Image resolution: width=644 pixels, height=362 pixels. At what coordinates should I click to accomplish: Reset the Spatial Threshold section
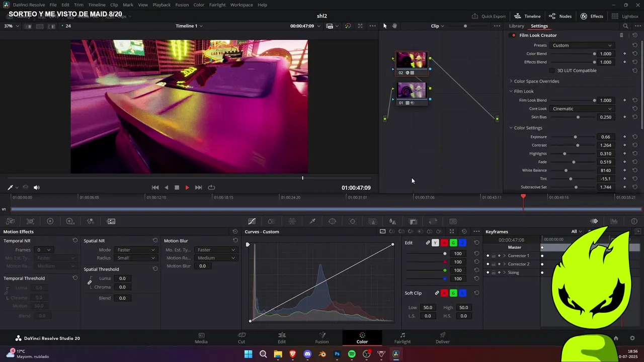click(x=155, y=269)
